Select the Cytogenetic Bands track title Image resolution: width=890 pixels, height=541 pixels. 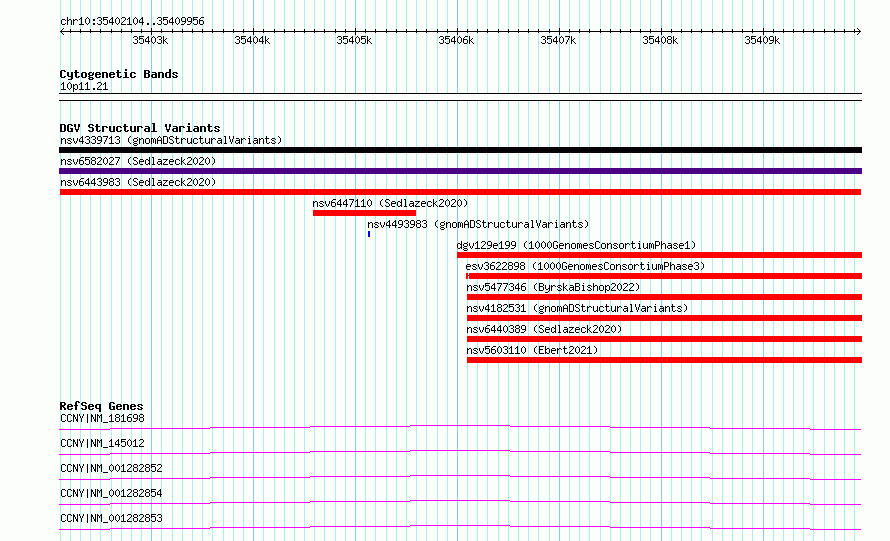[x=119, y=74]
